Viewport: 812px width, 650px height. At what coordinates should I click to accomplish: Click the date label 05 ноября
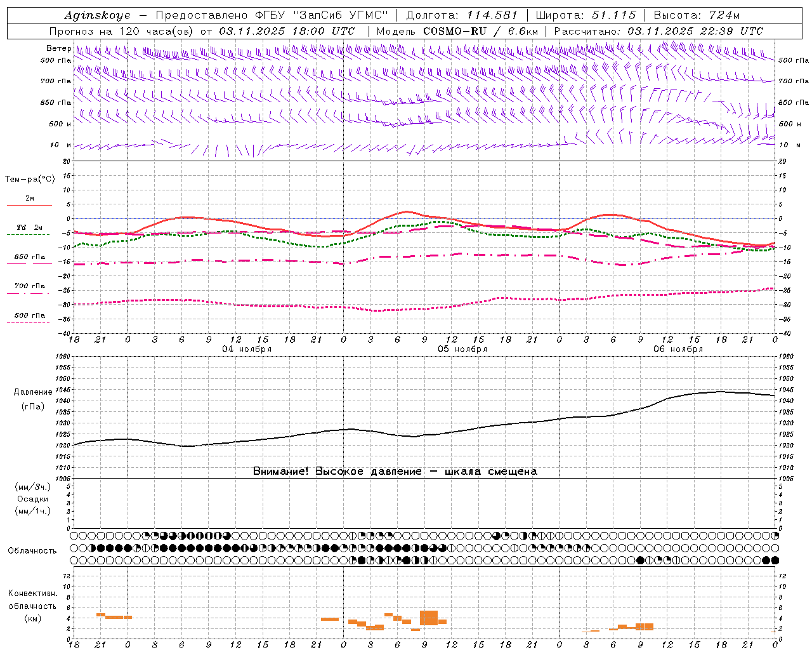pyautogui.click(x=462, y=349)
